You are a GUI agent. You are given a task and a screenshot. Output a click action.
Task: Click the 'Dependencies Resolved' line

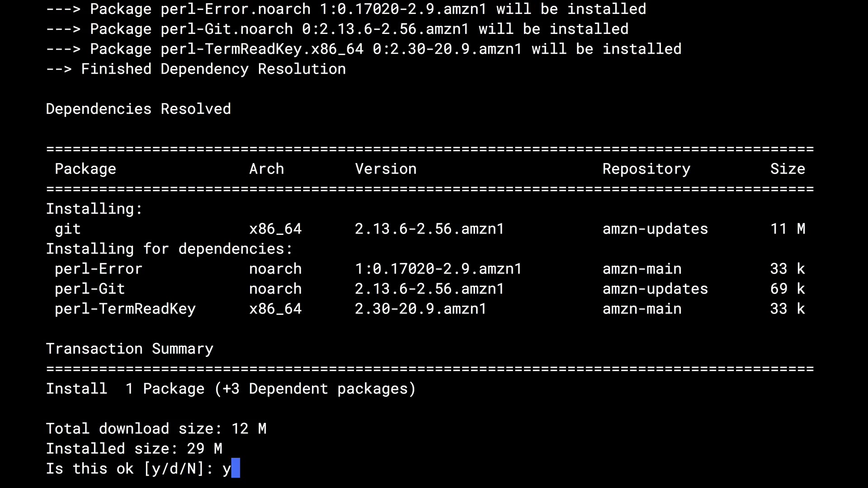(x=138, y=109)
